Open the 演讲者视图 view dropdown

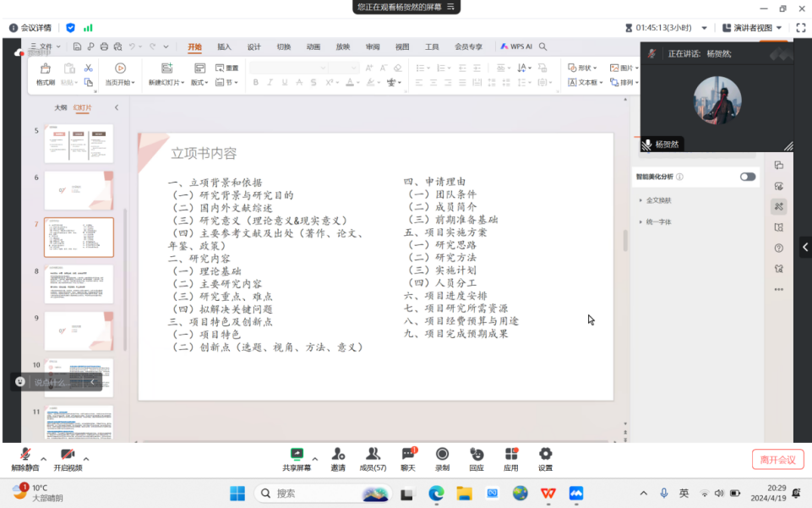click(757, 28)
